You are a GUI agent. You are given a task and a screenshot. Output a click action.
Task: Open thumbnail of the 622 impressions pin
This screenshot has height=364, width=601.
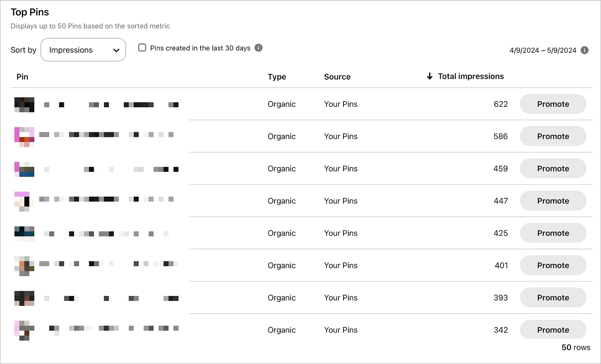[x=24, y=105]
